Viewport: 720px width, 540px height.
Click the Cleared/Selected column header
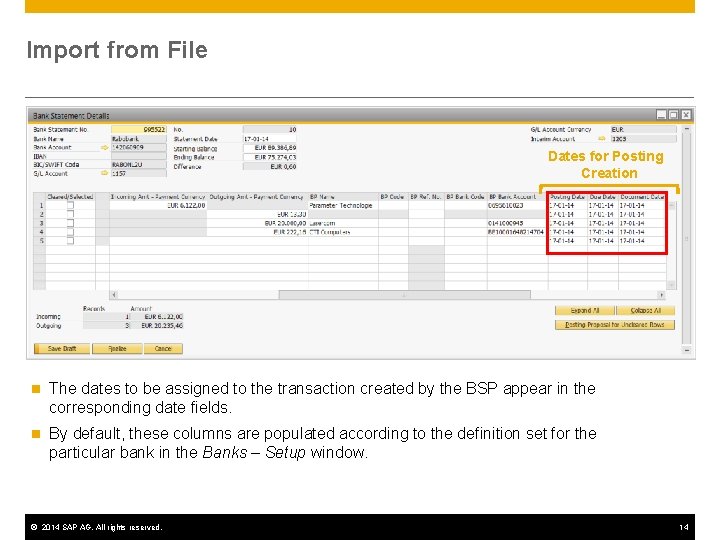tap(70, 197)
